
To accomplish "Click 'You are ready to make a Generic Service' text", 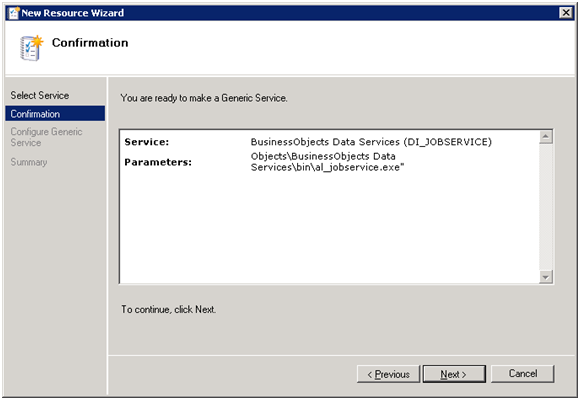I will (x=204, y=98).
